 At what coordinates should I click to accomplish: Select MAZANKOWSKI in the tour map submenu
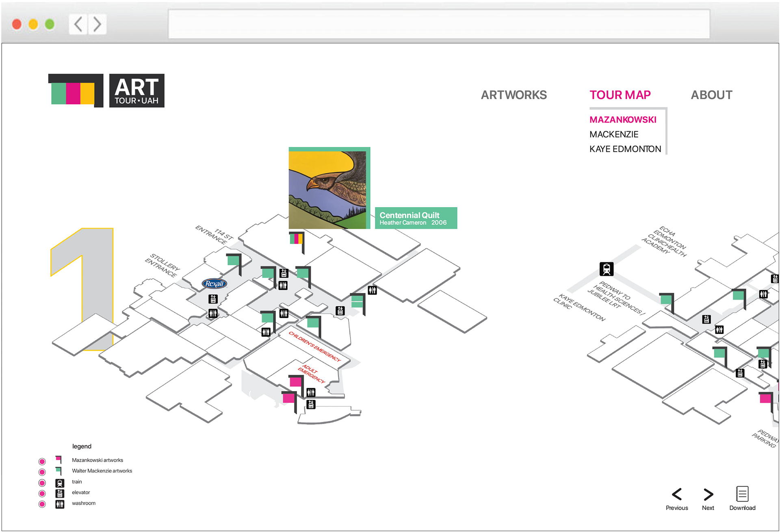point(623,120)
